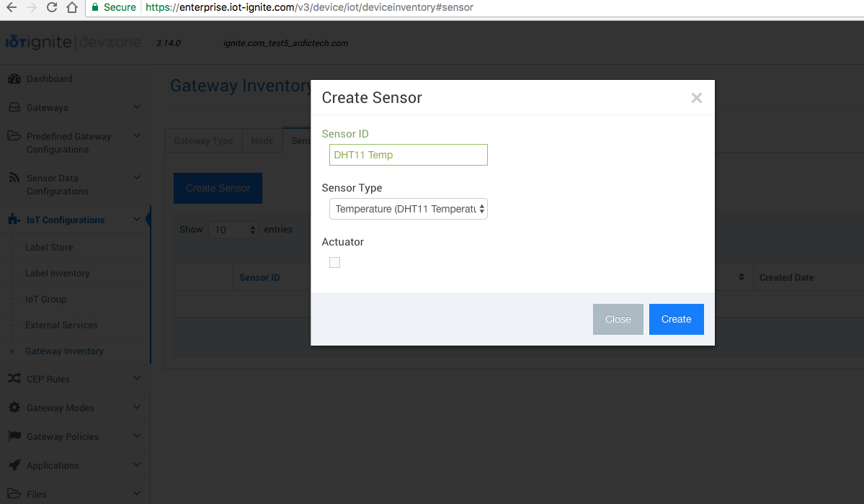
Task: Enable the secure connection padlock indicator
Action: [x=95, y=7]
